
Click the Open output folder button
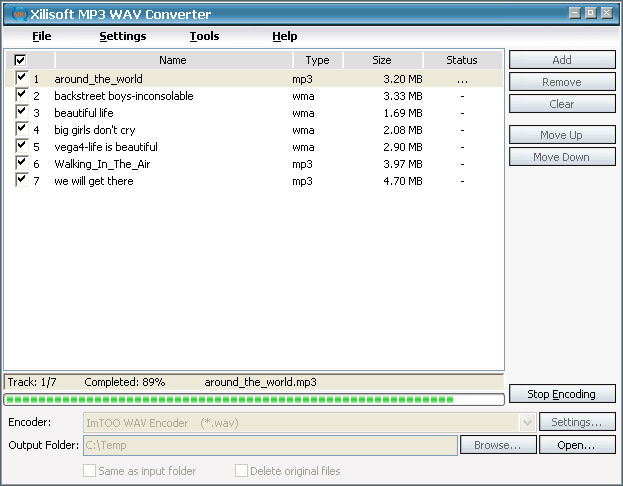click(577, 445)
